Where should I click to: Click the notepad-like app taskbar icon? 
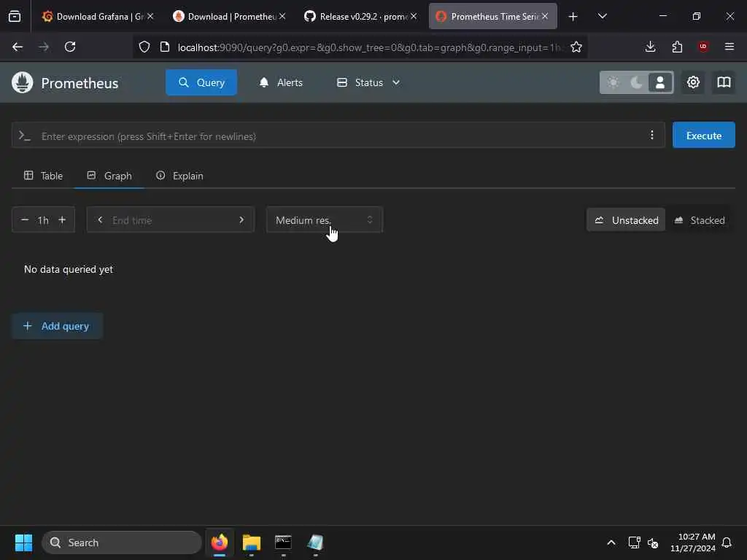(315, 542)
